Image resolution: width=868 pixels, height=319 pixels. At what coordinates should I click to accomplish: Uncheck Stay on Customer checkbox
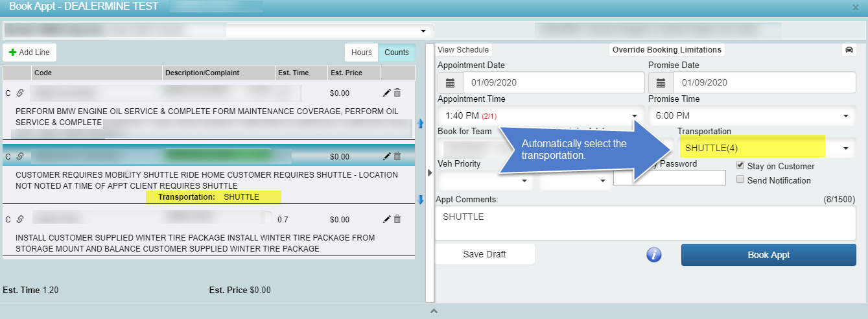(x=740, y=166)
